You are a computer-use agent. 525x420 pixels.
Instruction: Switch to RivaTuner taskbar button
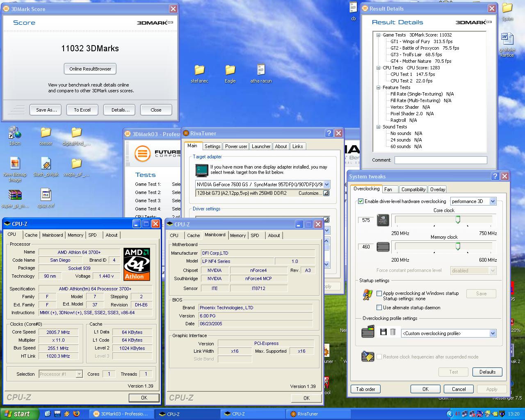coord(318,414)
